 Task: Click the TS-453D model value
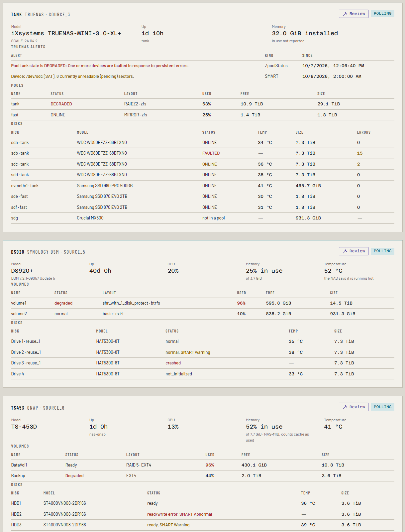pyautogui.click(x=24, y=427)
